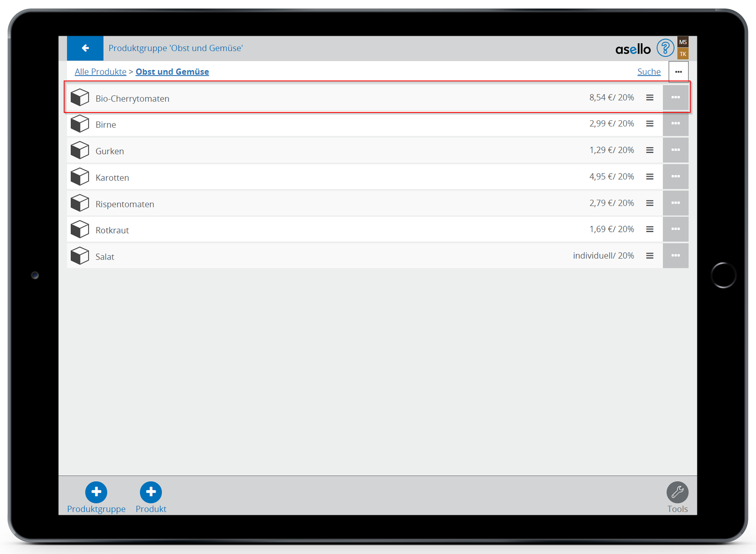Open the more options menu beside Suche
Viewport: 756px width, 554px height.
678,72
